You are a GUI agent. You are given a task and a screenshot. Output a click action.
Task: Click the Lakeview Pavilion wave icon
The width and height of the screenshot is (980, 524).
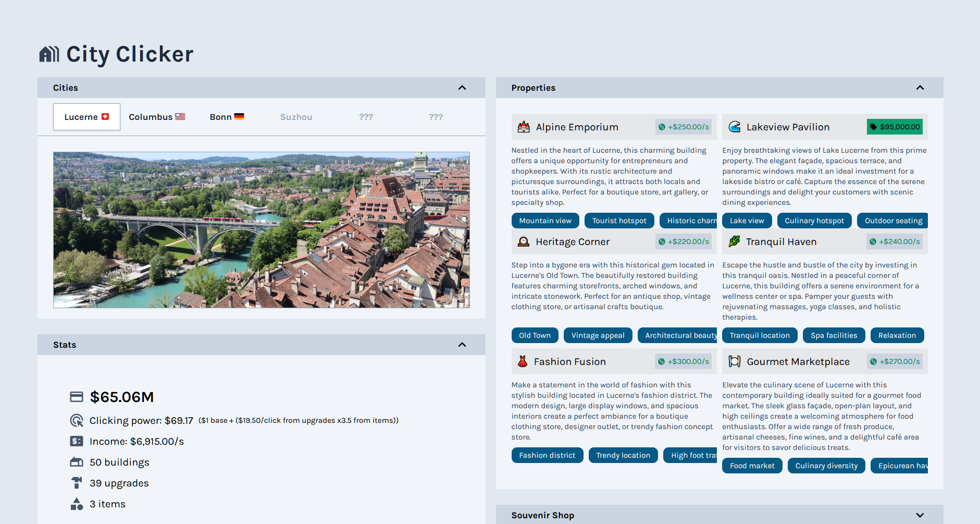point(735,126)
